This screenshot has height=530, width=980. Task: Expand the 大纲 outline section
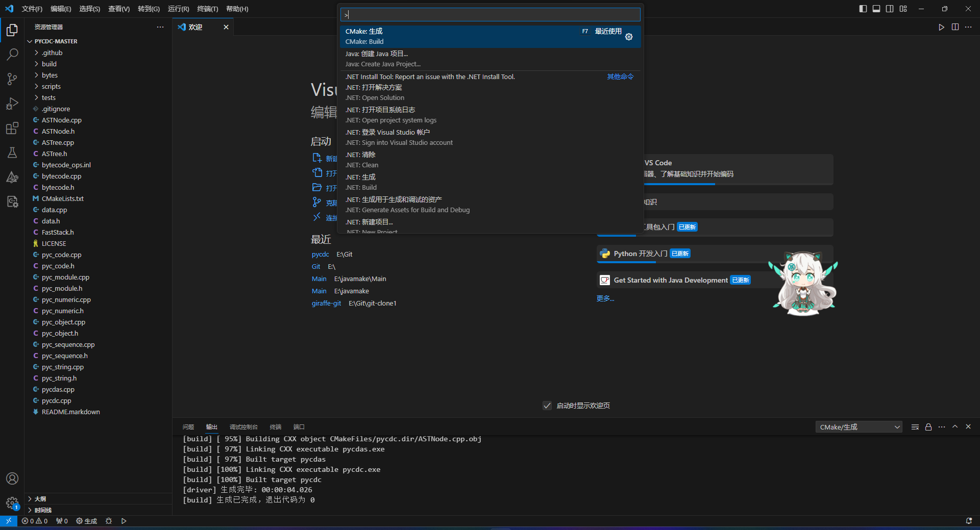(x=40, y=499)
